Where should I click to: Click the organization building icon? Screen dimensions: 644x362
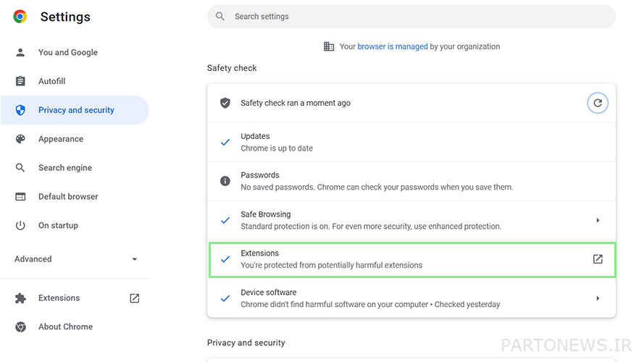click(x=329, y=46)
